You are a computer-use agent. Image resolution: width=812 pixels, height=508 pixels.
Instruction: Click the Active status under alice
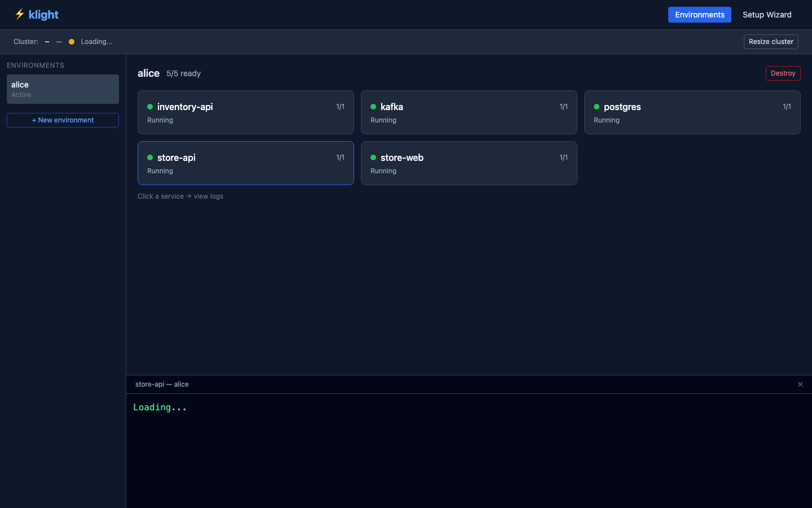point(21,95)
